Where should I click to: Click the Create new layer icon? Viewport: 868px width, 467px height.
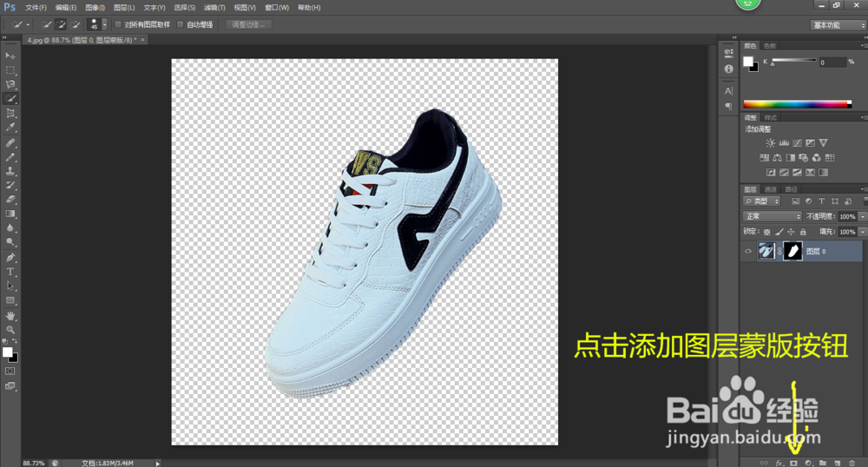(837, 463)
